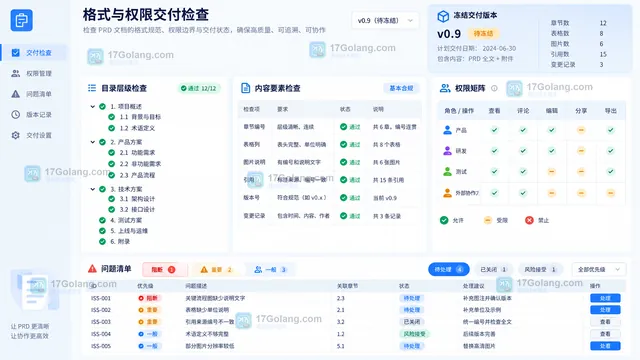The width and height of the screenshot is (640, 360).
Task: Show 待处理 issues filter
Action: [x=449, y=269]
